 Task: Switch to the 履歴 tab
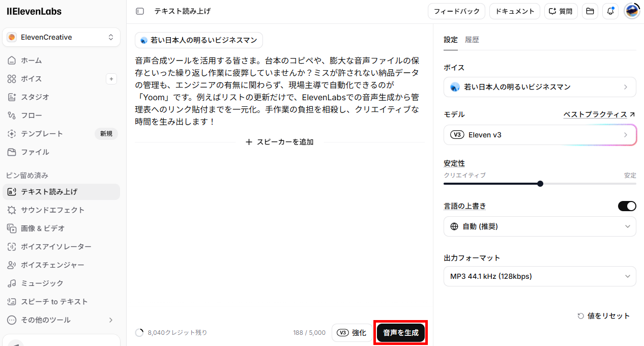(472, 40)
